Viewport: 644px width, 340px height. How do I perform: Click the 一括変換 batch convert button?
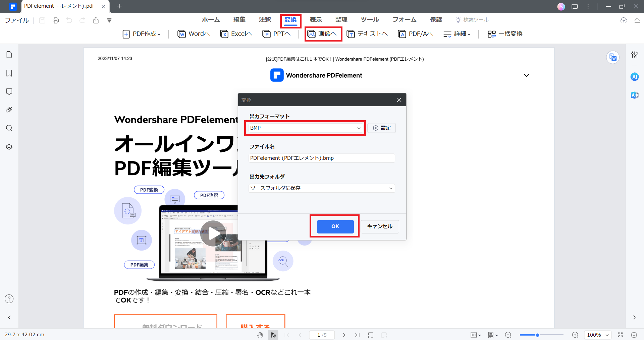click(x=505, y=34)
